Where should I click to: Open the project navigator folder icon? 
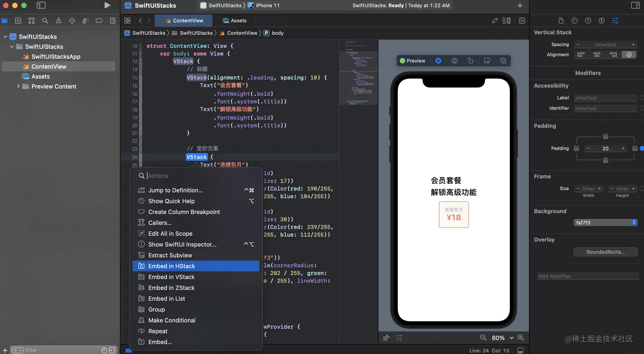point(5,20)
